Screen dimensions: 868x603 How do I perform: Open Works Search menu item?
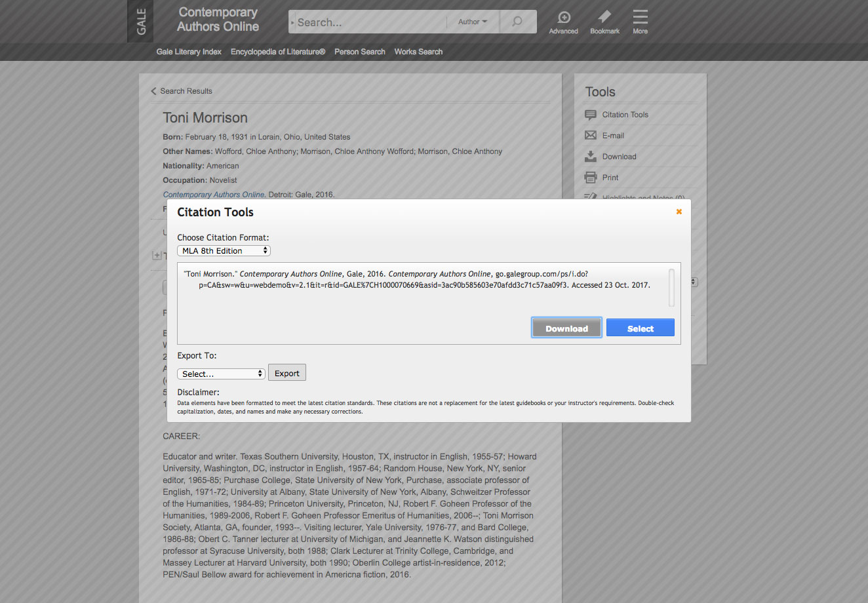pyautogui.click(x=418, y=52)
